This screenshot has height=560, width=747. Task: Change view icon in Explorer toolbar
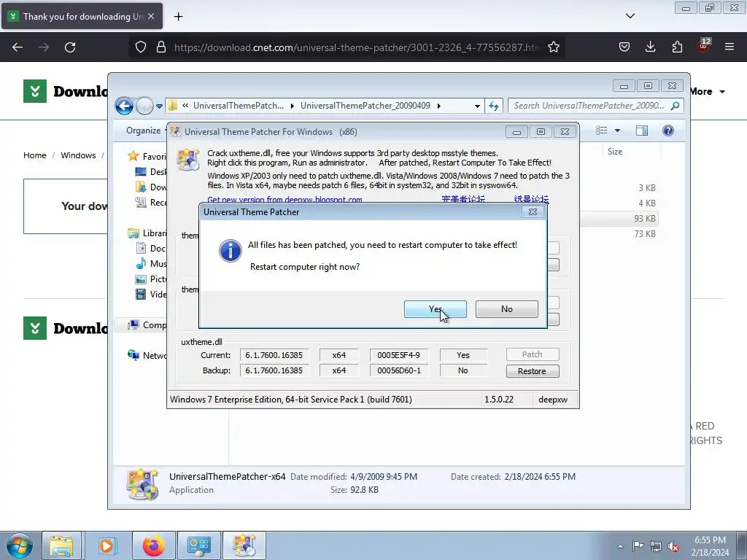602,131
